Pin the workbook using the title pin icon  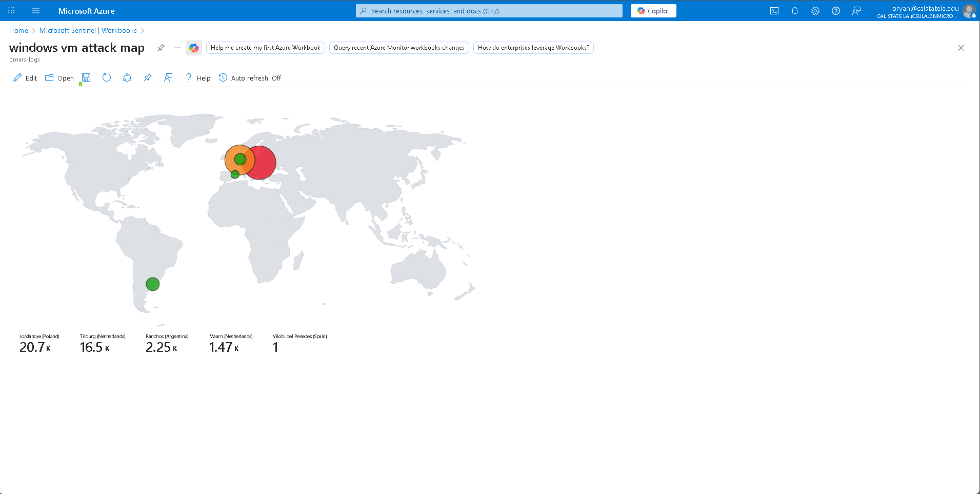pyautogui.click(x=161, y=48)
